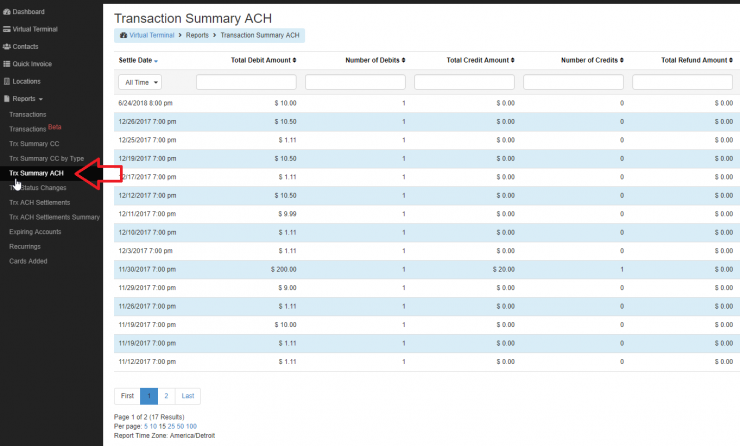
Task: Open the All Time date filter dropdown
Action: point(140,82)
